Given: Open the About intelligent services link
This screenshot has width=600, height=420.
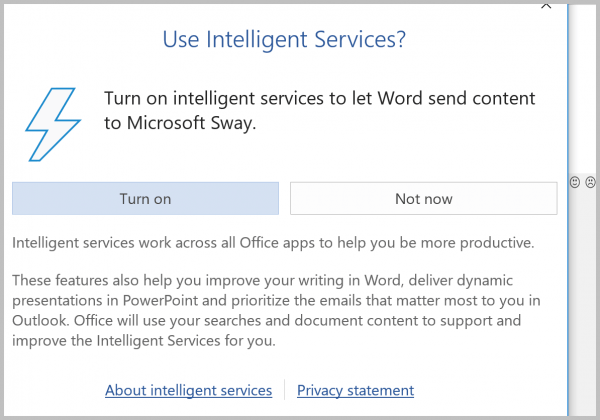Looking at the screenshot, I should click(x=189, y=390).
